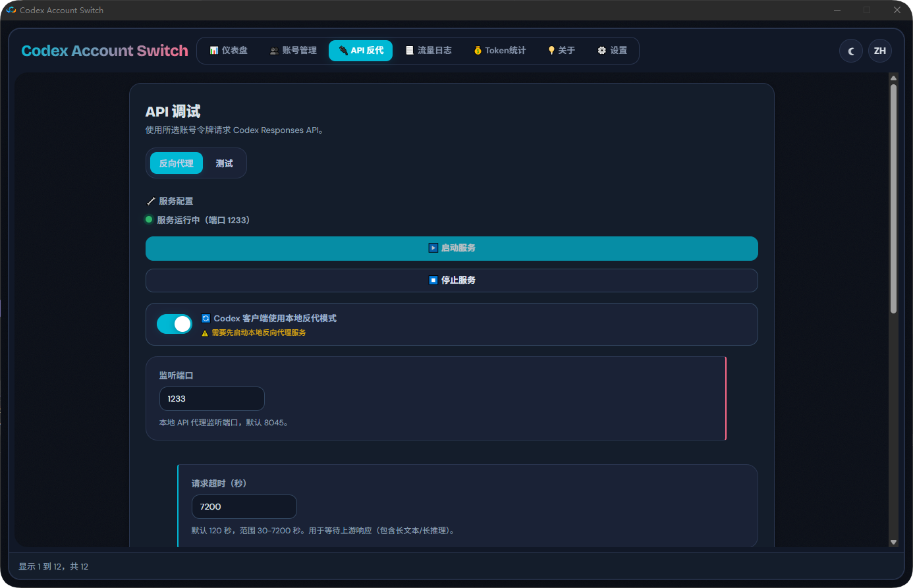Click the 关于 about lightbulb icon
Image resolution: width=913 pixels, height=588 pixels.
[x=551, y=50]
